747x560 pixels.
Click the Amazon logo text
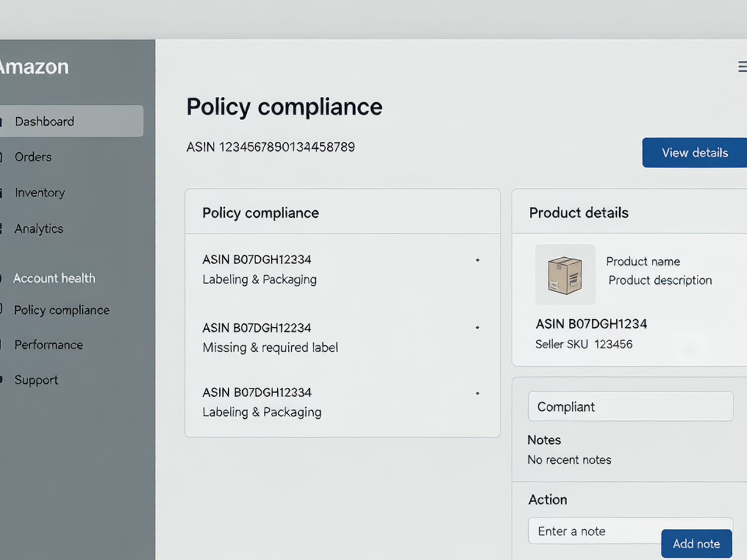pos(34,67)
